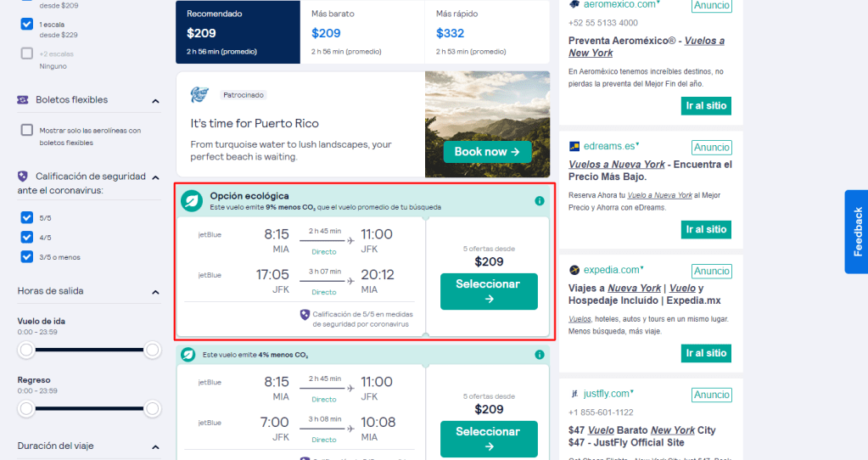Click the Puerto Rico sponsor logo

[x=199, y=95]
